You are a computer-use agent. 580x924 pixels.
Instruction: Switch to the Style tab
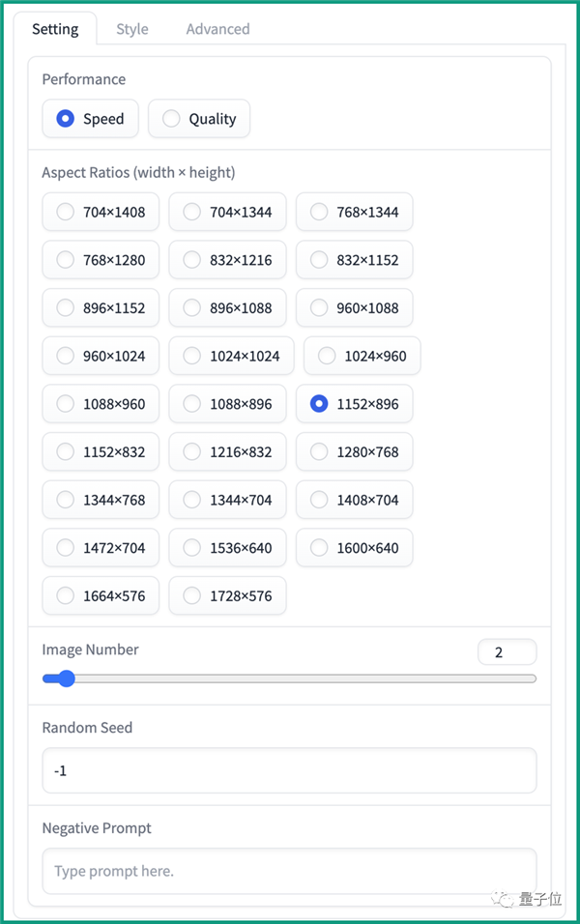point(132,29)
